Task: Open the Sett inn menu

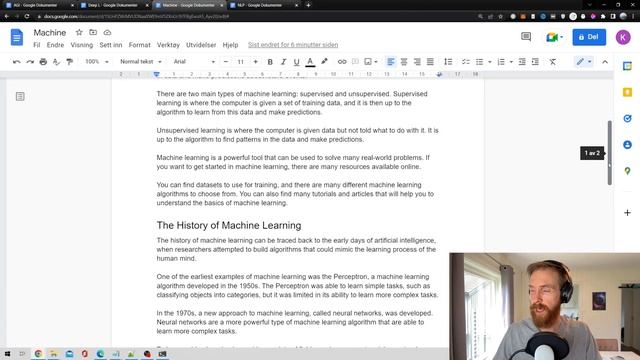Action: (111, 45)
